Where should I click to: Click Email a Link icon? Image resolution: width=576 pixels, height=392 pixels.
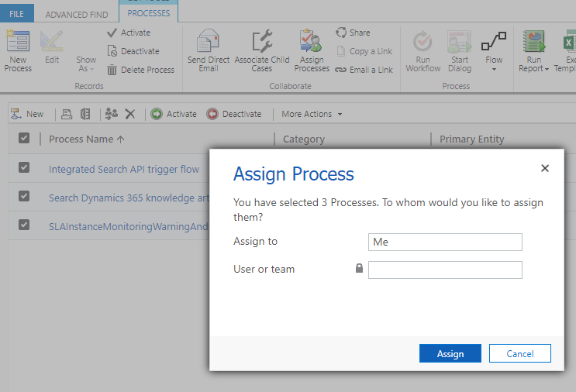(341, 70)
